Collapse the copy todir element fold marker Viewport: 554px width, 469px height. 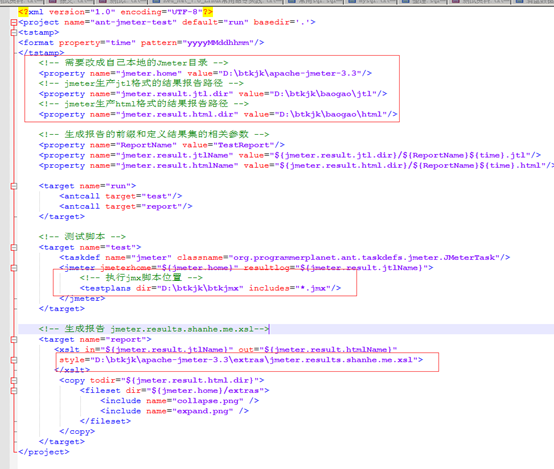pyautogui.click(x=14, y=381)
